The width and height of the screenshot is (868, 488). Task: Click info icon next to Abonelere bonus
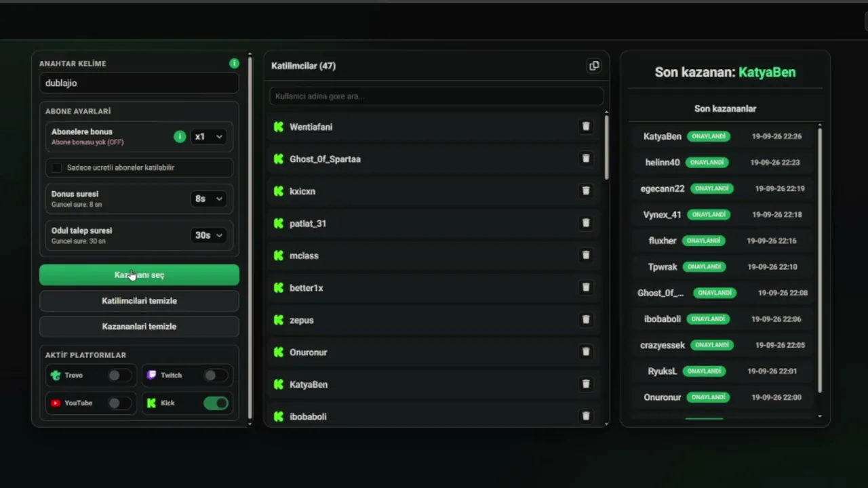pos(180,136)
